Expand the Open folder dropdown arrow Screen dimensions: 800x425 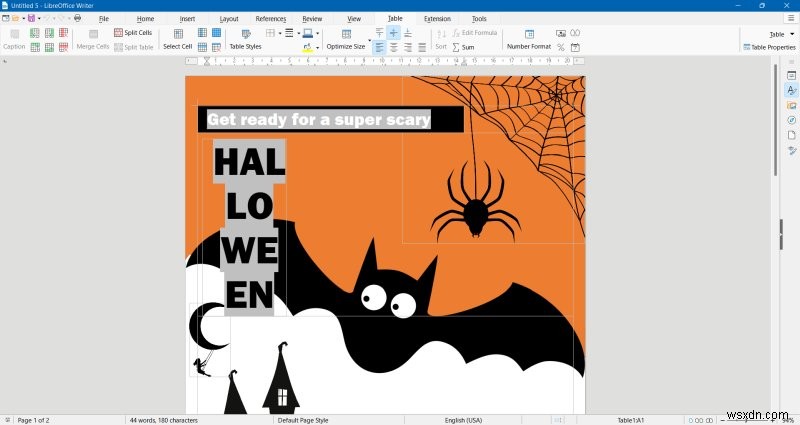[23, 18]
